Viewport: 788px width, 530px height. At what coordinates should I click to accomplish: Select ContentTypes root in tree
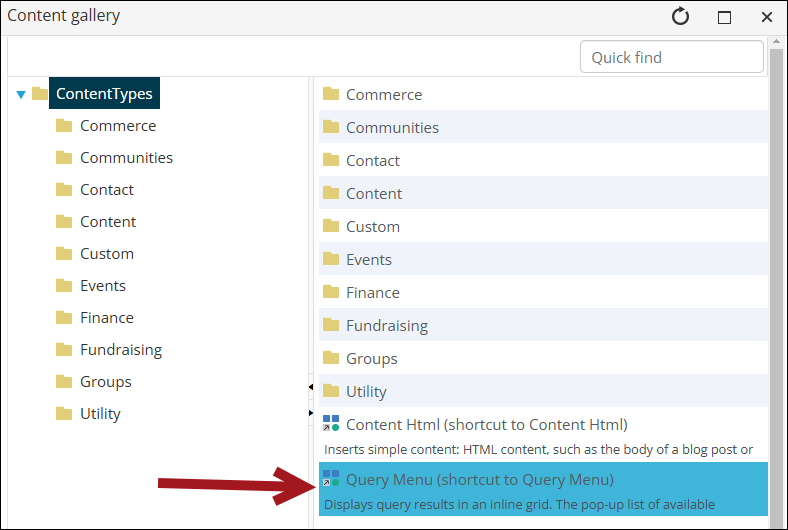(x=104, y=93)
